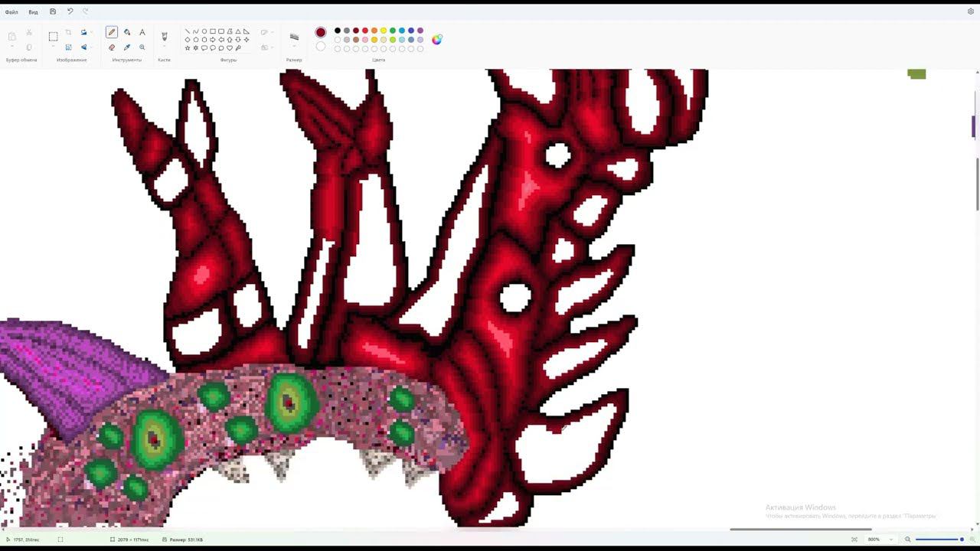This screenshot has width=980, height=551.
Task: Open the Selection options dropdown arrow
Action: [53, 47]
